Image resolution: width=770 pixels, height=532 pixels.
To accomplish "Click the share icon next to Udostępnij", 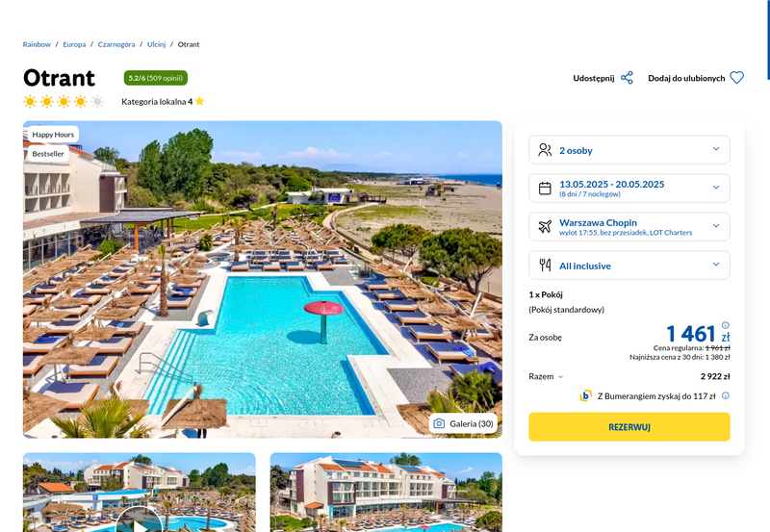I will 627,78.
